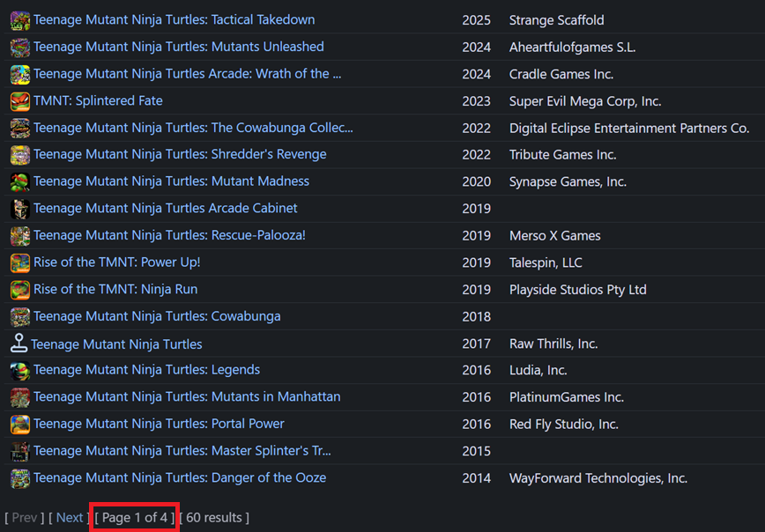Click the Ninja Run game thumbnail icon

tap(20, 290)
